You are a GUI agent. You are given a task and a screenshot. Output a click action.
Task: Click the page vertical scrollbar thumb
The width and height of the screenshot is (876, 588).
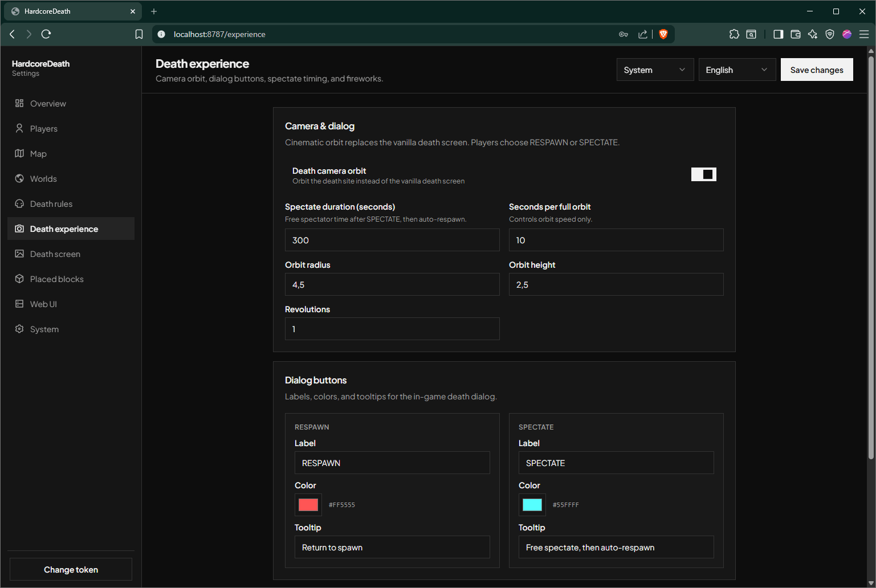pyautogui.click(x=871, y=256)
